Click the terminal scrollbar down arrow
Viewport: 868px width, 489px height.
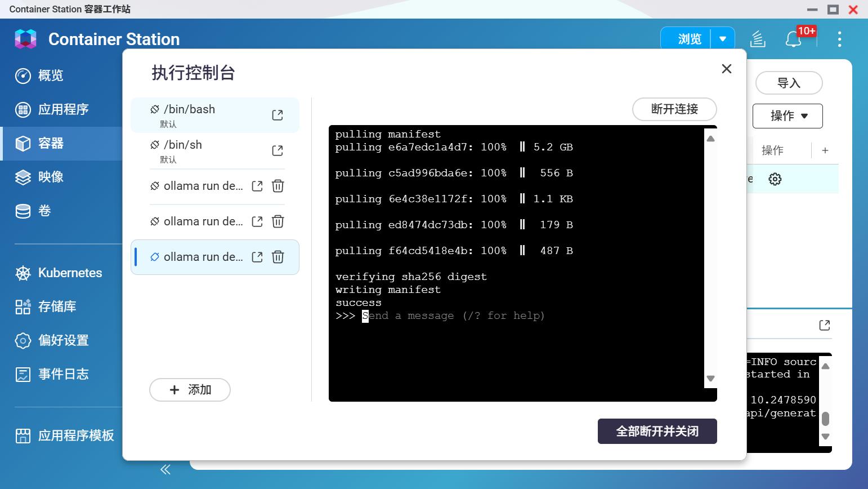(710, 379)
